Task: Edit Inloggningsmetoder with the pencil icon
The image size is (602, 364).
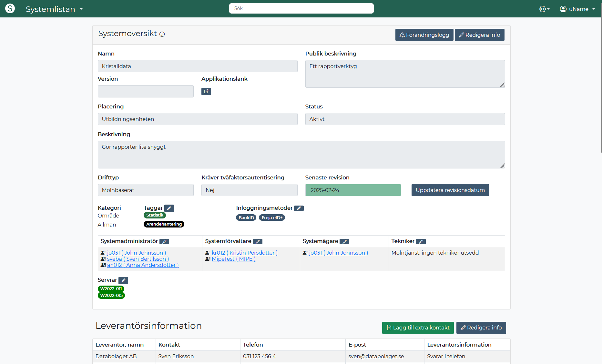Action: [299, 208]
